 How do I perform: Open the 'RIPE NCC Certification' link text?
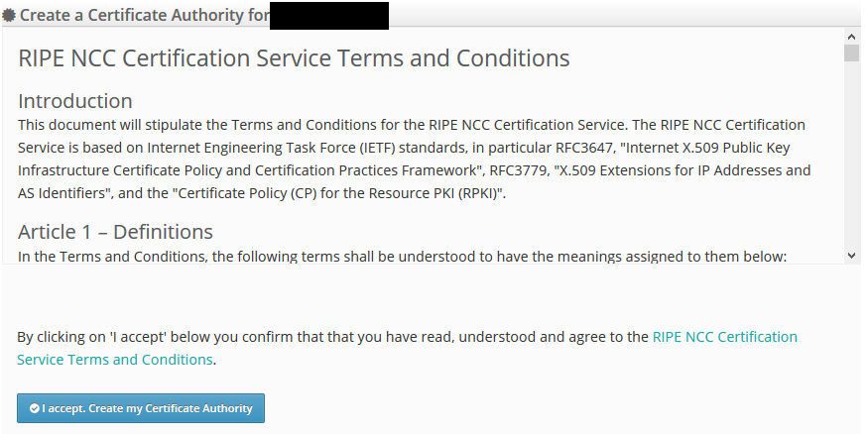coord(724,337)
